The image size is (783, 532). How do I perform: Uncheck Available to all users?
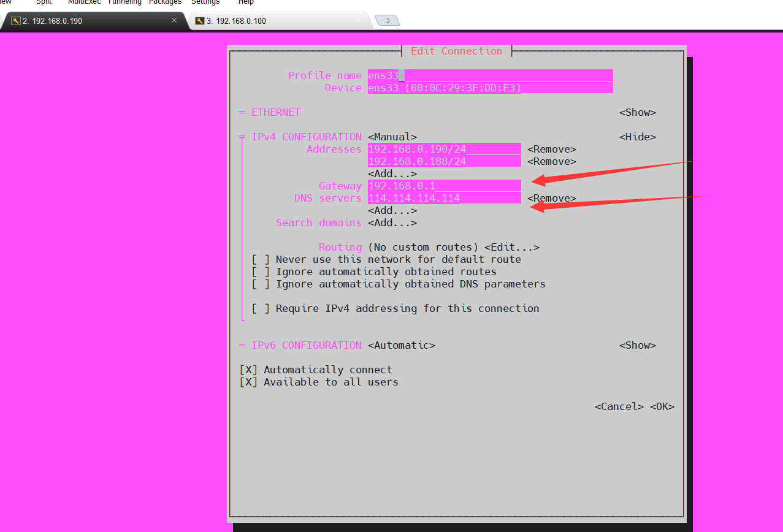tap(248, 382)
